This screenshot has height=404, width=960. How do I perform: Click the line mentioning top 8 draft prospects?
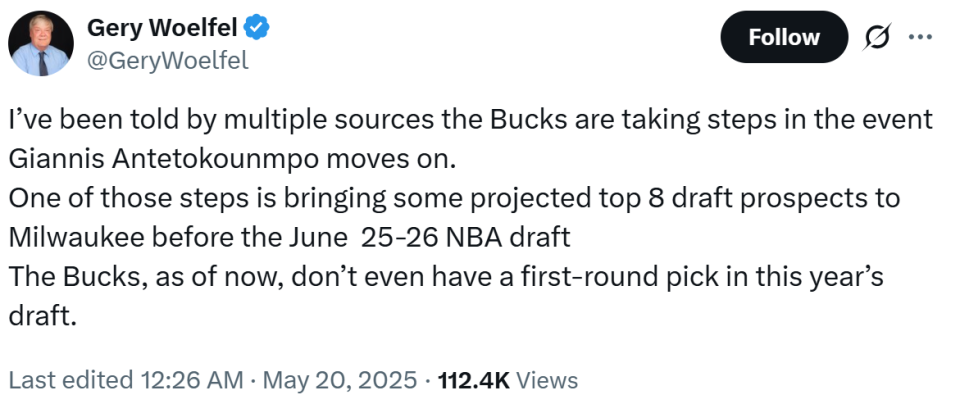454,198
